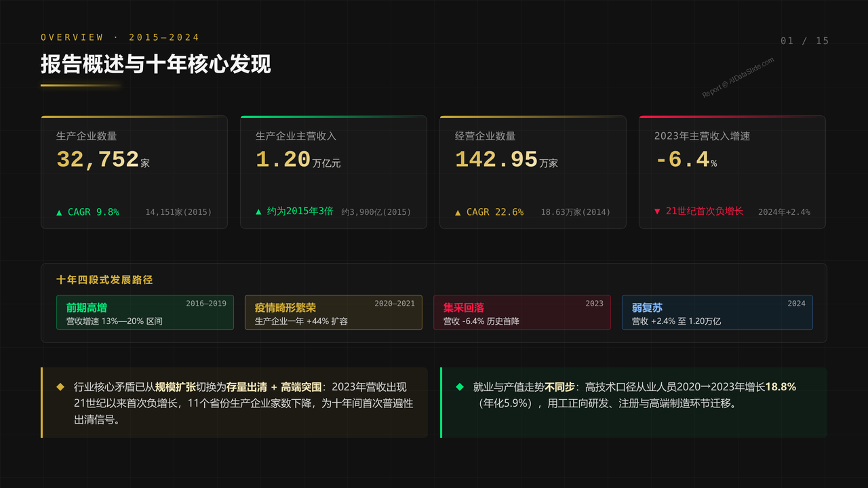Click the 14,151家(2015) note
This screenshot has width=868, height=488.
178,212
